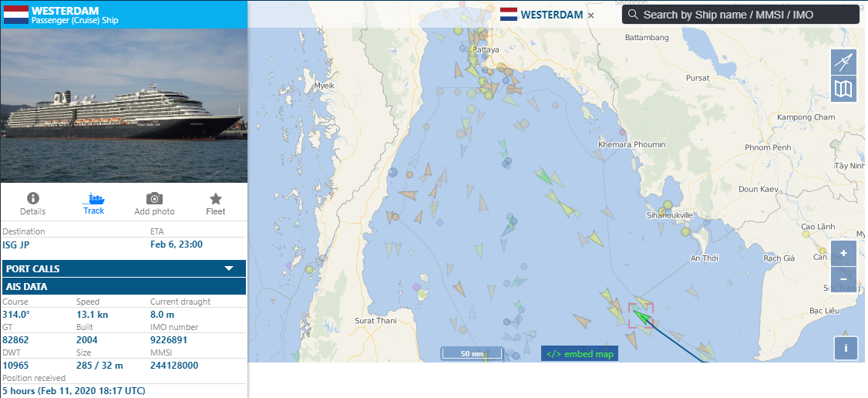Click the position received timestamp
Screen dimensions: 868x398
(x=74, y=391)
